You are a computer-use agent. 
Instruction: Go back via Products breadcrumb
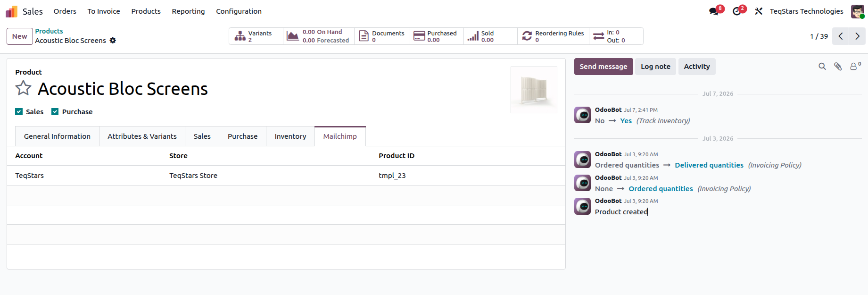pos(49,31)
